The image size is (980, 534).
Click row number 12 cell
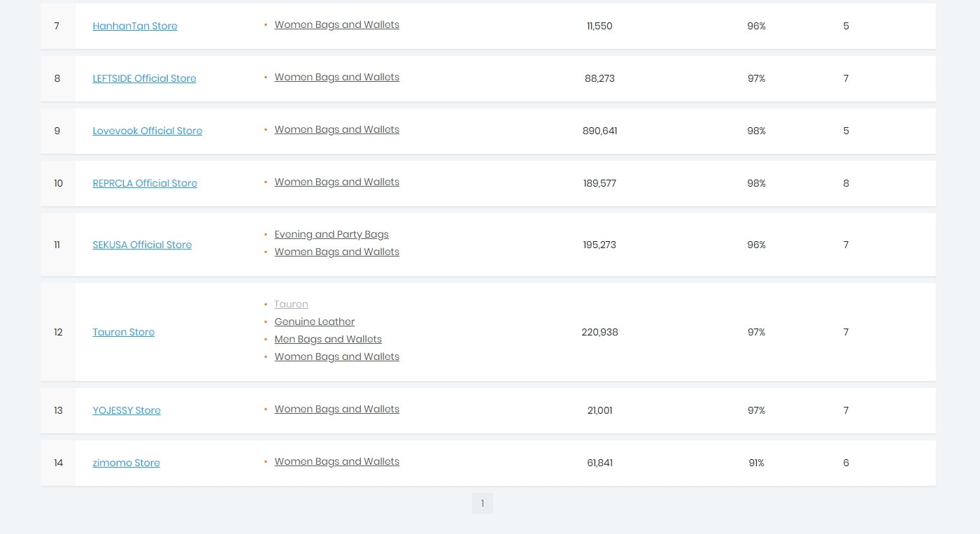point(58,332)
